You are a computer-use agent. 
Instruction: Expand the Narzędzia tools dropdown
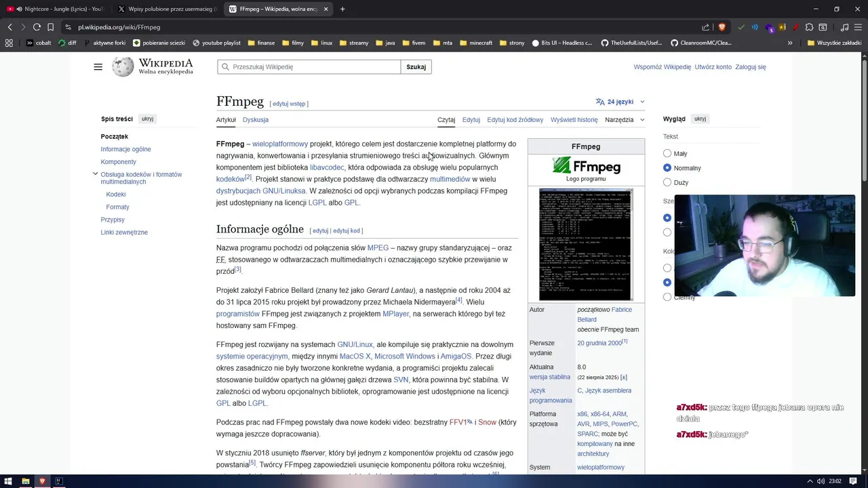(x=625, y=120)
